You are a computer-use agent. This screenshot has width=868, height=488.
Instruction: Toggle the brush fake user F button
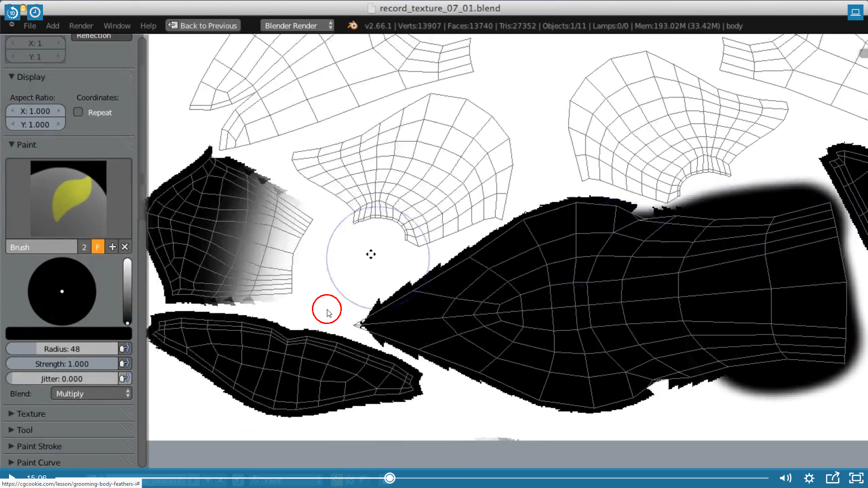pyautogui.click(x=98, y=247)
